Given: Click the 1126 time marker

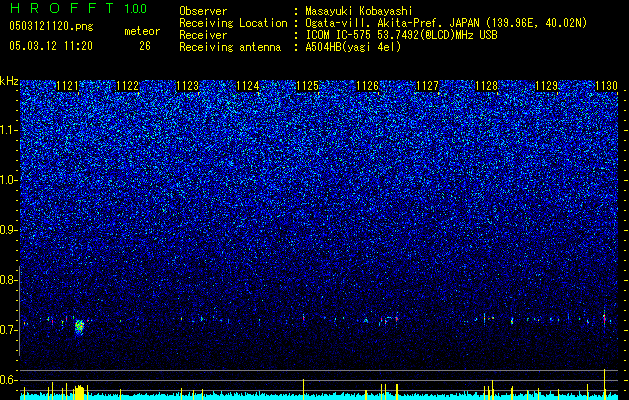Looking at the screenshot, I should pos(367,86).
